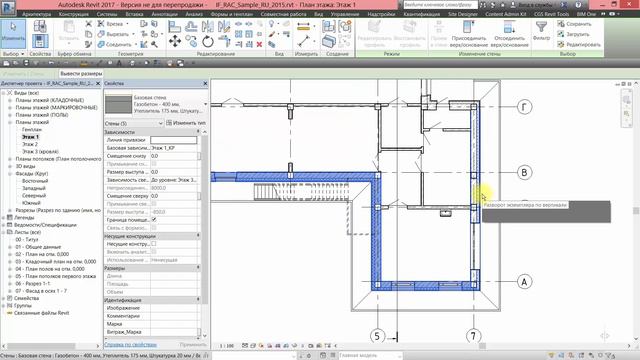This screenshot has height=360, width=640.
Task: Select the Rotate tool circular arrow icon
Action: [x=208, y=41]
